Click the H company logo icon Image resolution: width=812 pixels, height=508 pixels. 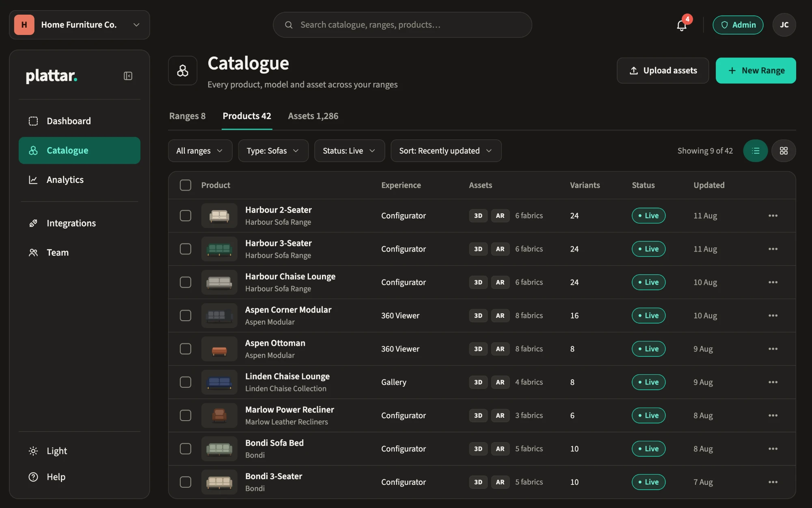point(24,25)
